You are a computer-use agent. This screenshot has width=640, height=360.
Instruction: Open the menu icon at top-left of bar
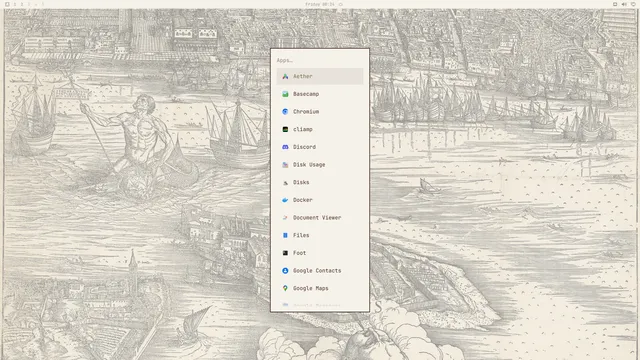[x=7, y=4]
